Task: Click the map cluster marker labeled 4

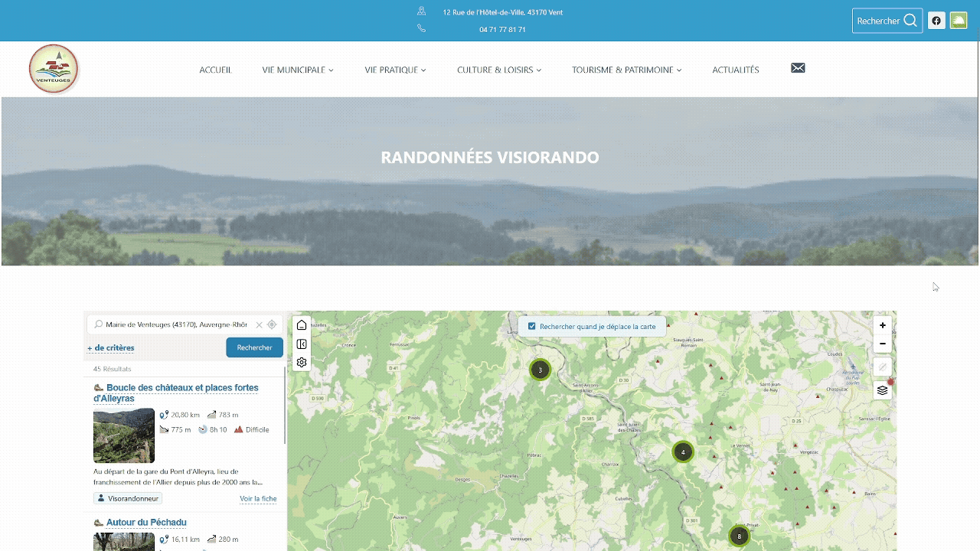Action: (683, 452)
